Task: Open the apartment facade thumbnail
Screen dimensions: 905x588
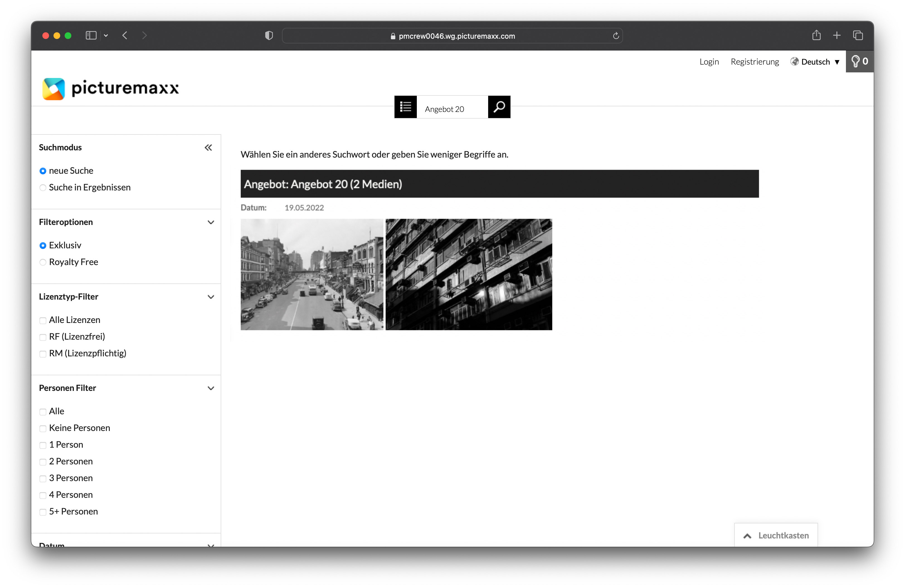Action: tap(468, 274)
